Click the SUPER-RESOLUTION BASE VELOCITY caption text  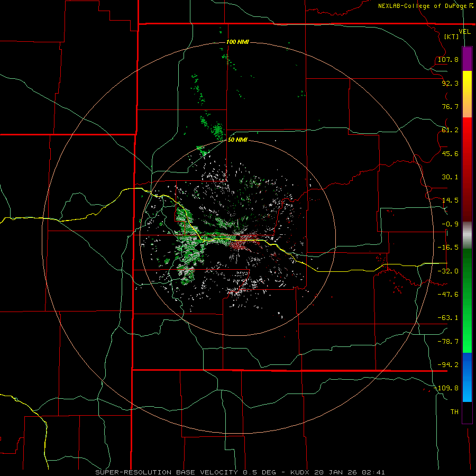coord(167,472)
